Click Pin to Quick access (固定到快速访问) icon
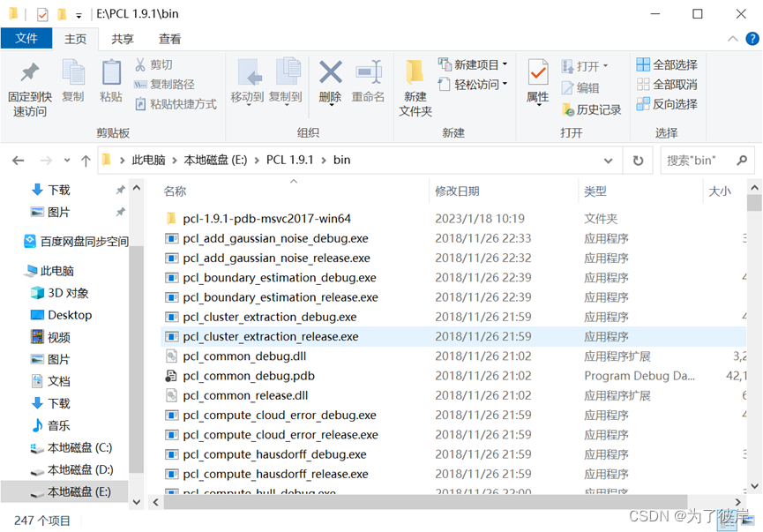This screenshot has height=532, width=763. (x=30, y=73)
